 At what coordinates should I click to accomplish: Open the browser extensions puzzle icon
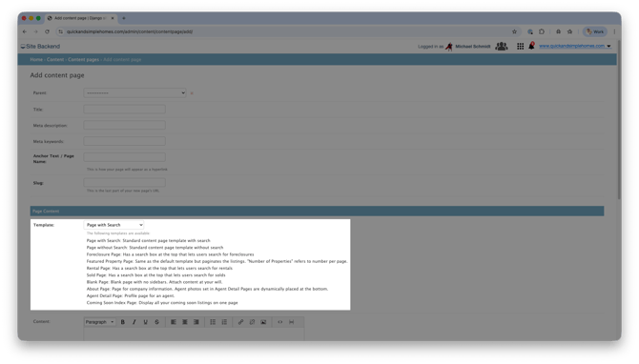tap(542, 31)
